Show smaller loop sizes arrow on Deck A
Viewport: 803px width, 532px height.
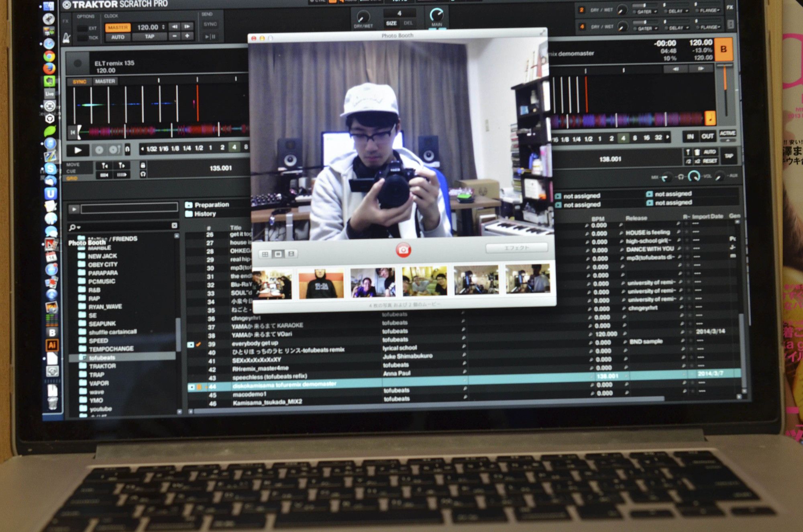[x=142, y=149]
